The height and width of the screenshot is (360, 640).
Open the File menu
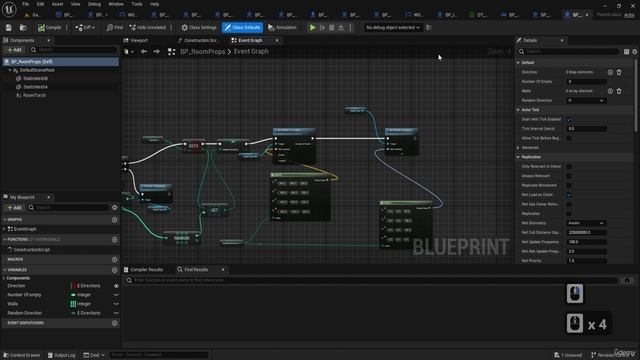pyautogui.click(x=25, y=4)
